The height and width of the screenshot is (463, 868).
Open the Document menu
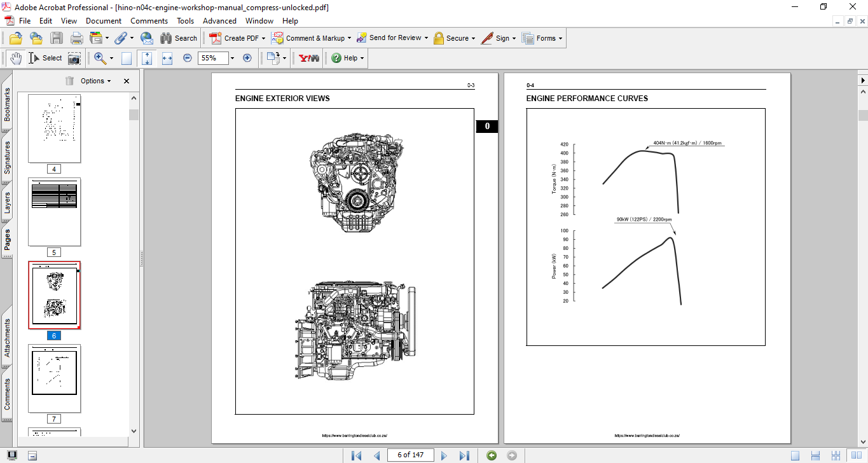(104, 21)
